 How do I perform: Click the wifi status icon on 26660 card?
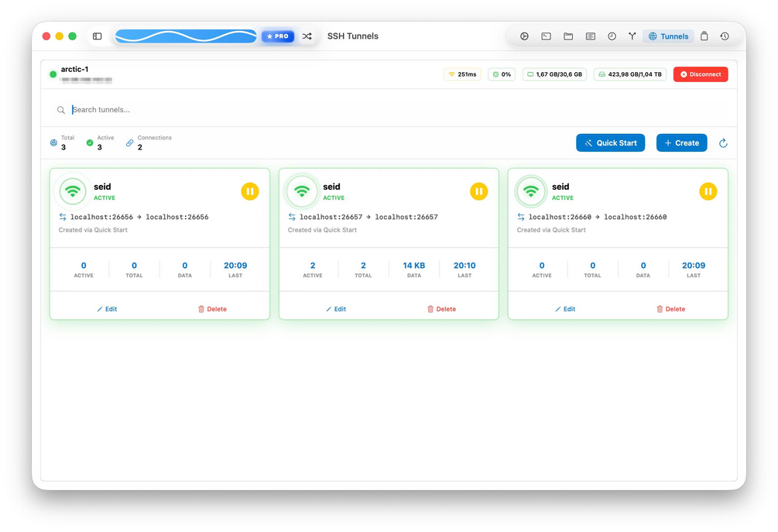click(531, 191)
